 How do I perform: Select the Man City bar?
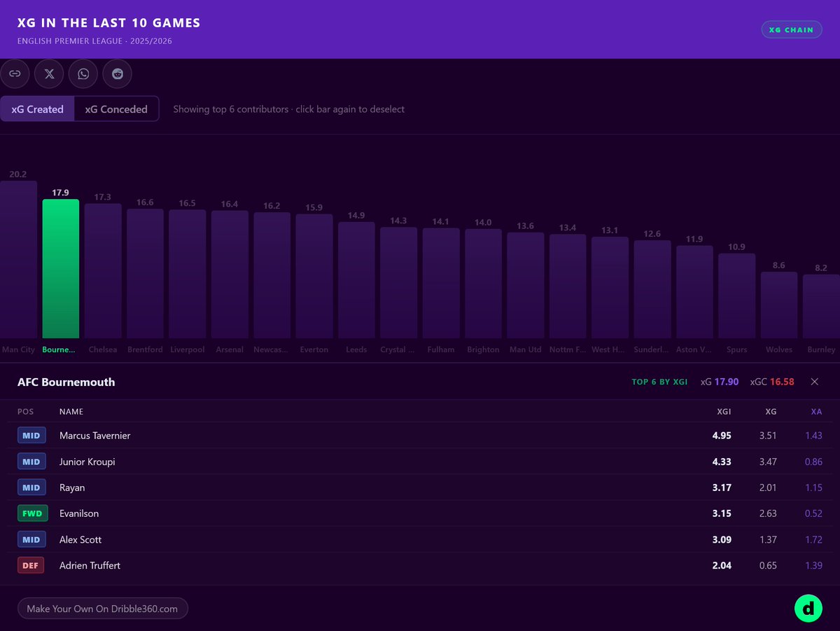(x=18, y=260)
